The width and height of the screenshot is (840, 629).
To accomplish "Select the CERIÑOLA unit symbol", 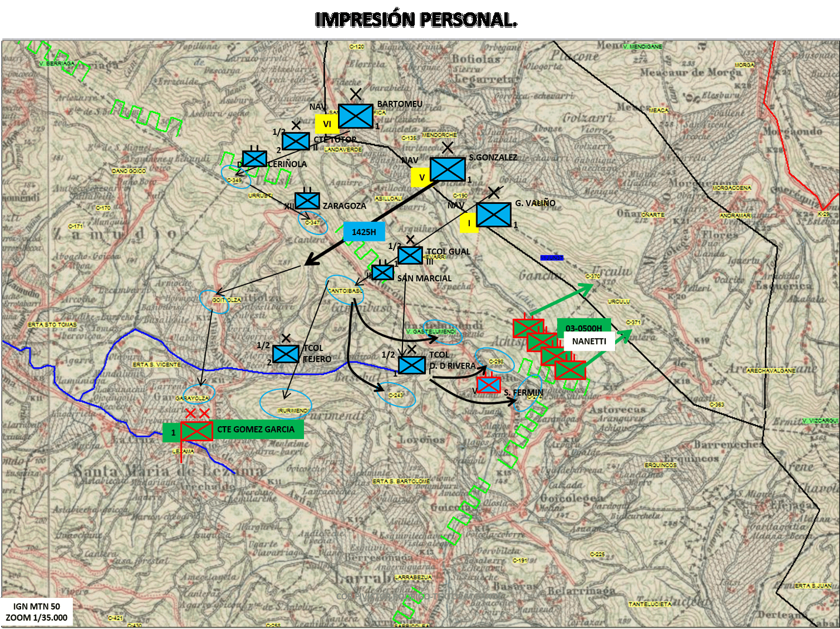I will pos(255,159).
